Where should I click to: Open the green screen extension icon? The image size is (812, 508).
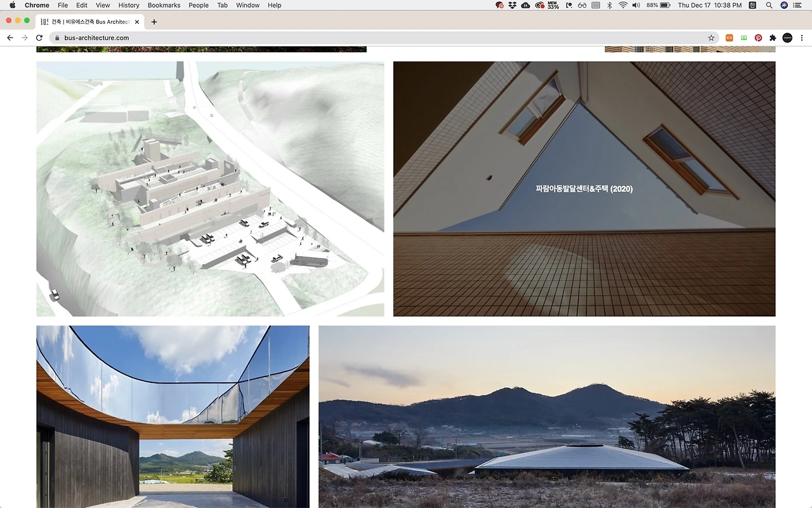pos(744,38)
